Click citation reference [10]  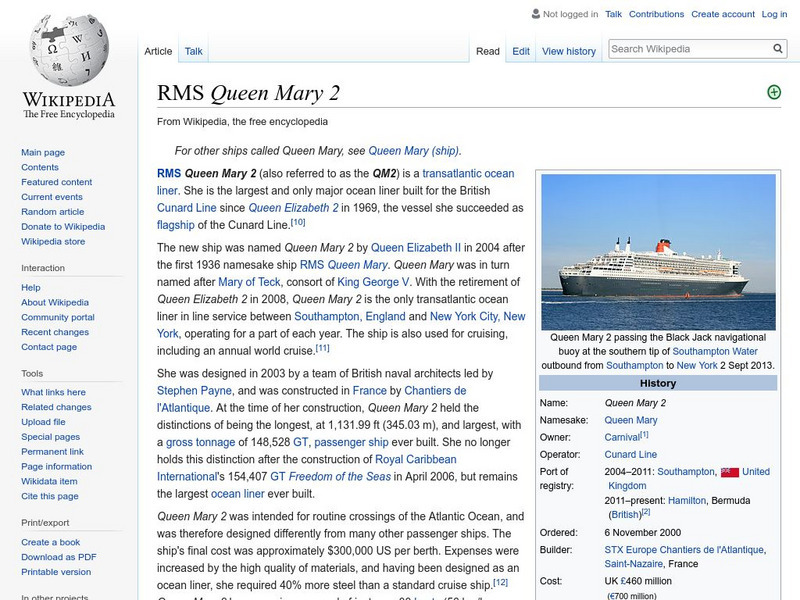pos(298,222)
